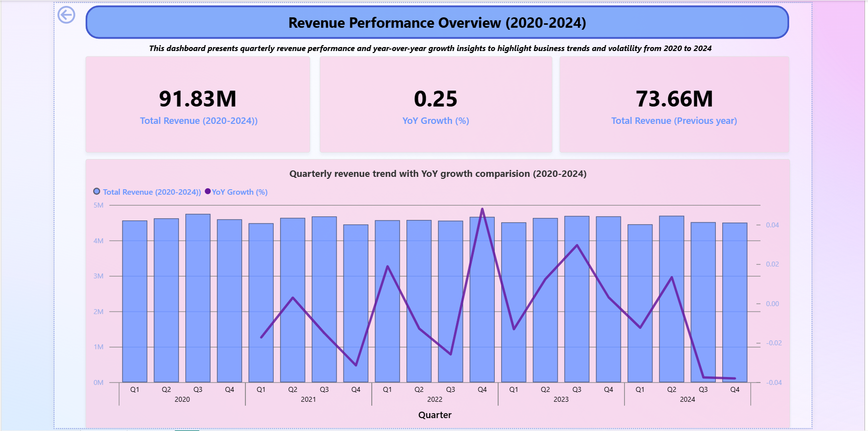The width and height of the screenshot is (868, 431).
Task: Click the 2020 year label on the axis
Action: [x=182, y=399]
